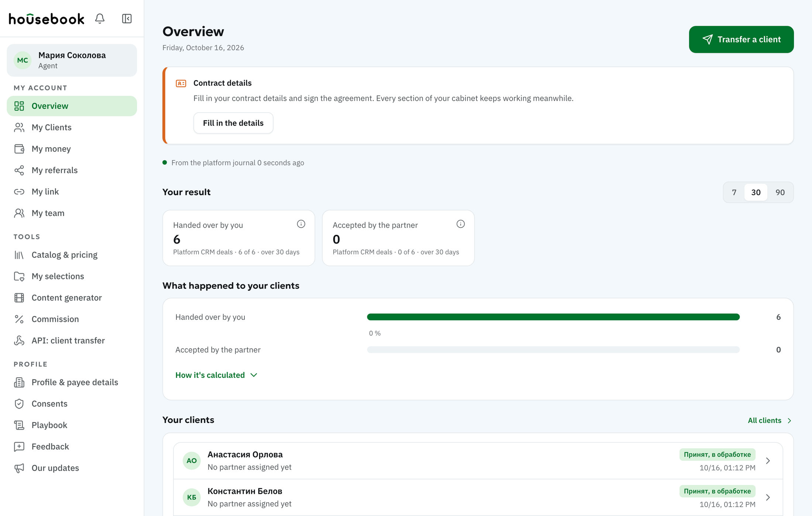Click the Transfer a client button

point(741,39)
